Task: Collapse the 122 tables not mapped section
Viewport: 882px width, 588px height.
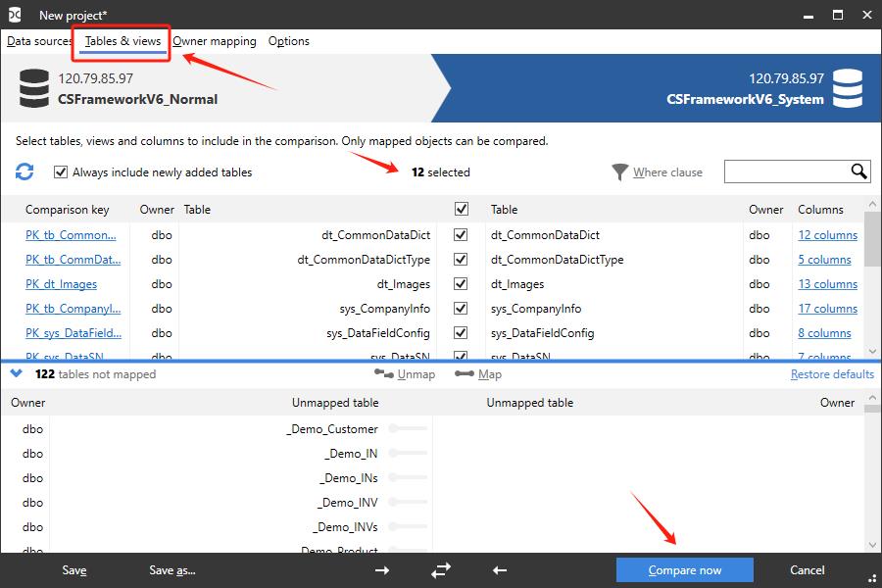Action: coord(17,373)
